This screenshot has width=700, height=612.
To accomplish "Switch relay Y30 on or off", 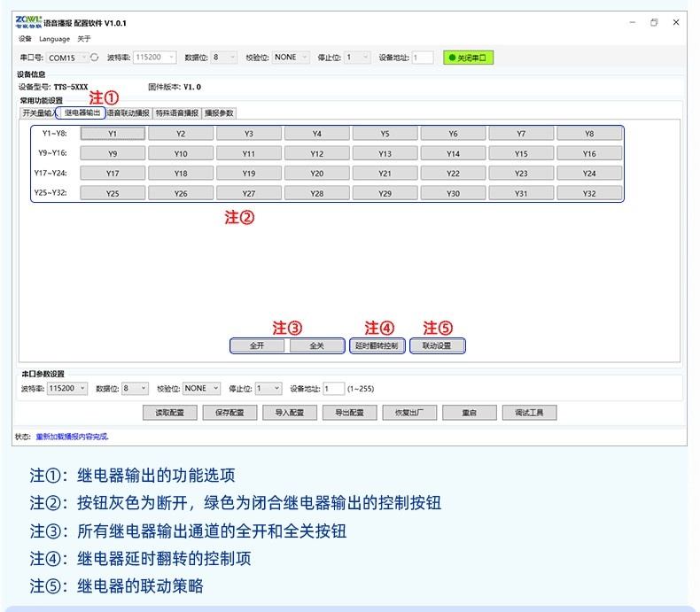I will tap(453, 193).
